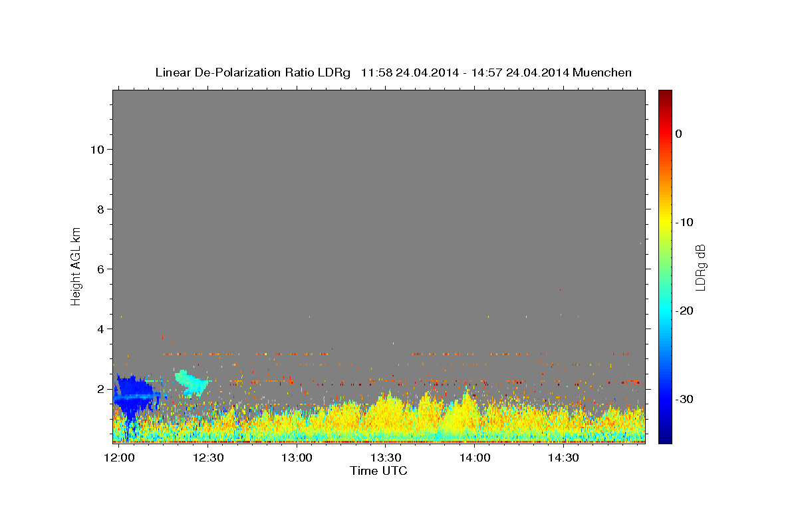Click the colorbar value '-20'
This screenshot has width=798, height=532.
coord(685,311)
